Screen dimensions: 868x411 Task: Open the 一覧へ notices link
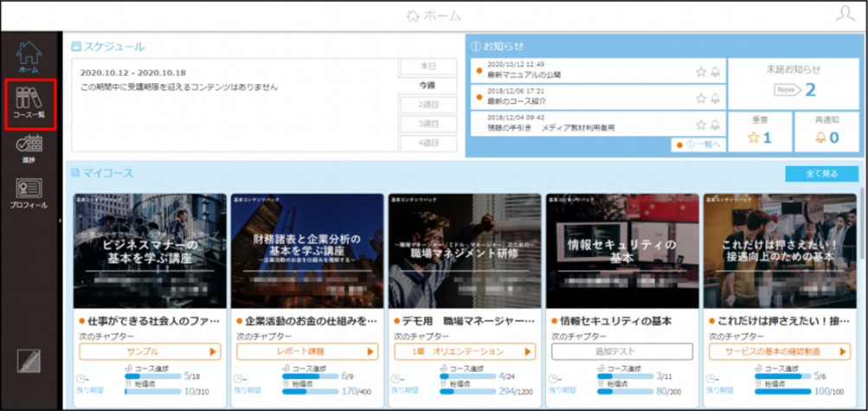(698, 144)
